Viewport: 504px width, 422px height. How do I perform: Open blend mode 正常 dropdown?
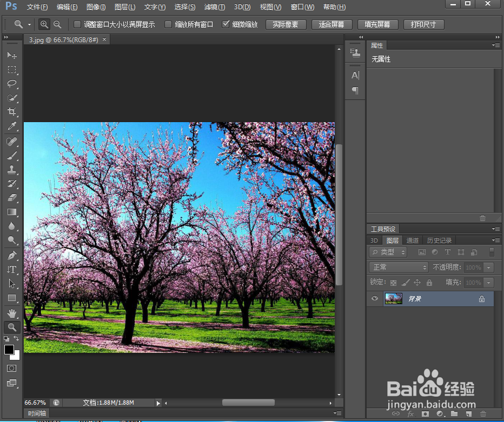tap(399, 267)
